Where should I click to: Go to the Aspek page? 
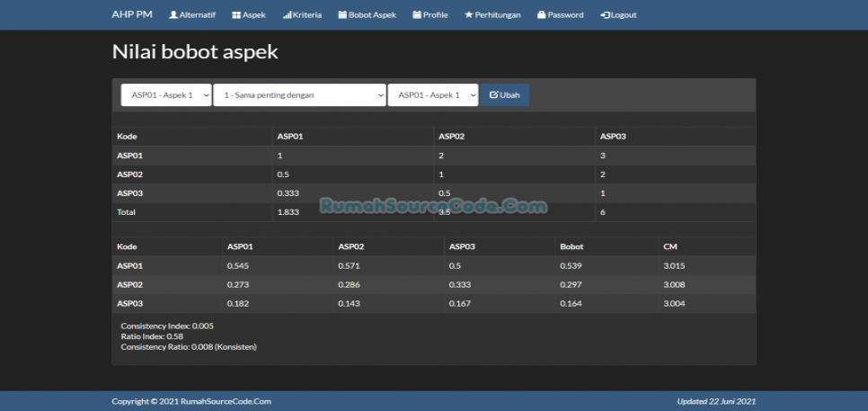(249, 15)
